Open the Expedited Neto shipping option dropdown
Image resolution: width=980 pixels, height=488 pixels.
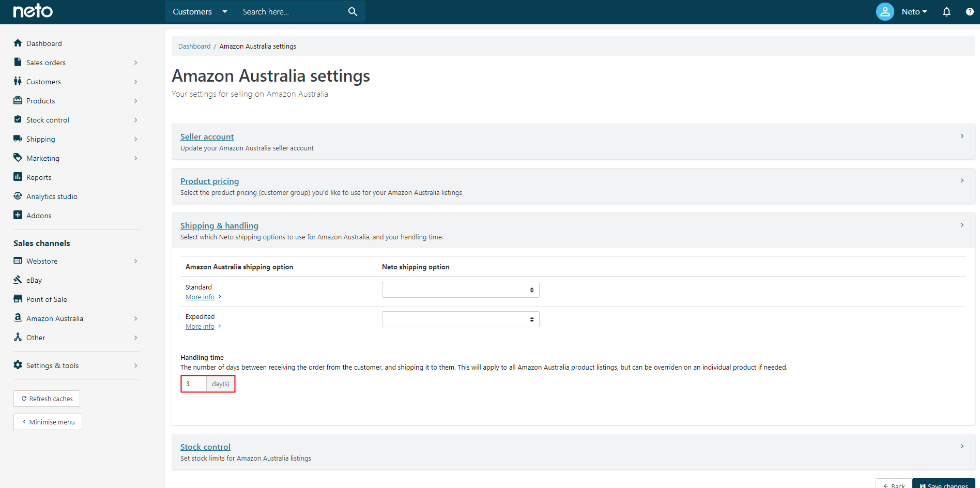pyautogui.click(x=461, y=319)
